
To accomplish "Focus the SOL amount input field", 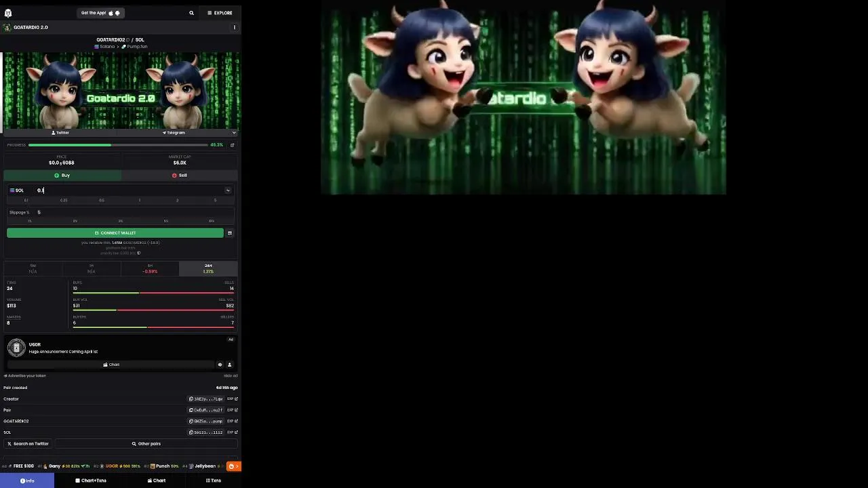I will click(129, 190).
